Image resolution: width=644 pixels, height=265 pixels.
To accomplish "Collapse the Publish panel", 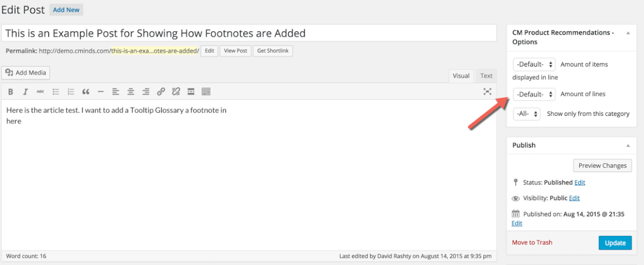I will [628, 145].
